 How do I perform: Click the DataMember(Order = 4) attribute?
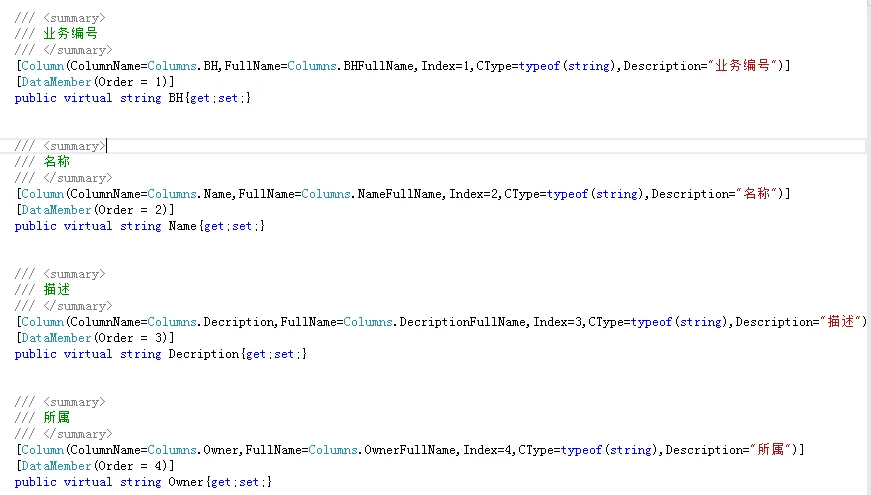pyautogui.click(x=95, y=466)
